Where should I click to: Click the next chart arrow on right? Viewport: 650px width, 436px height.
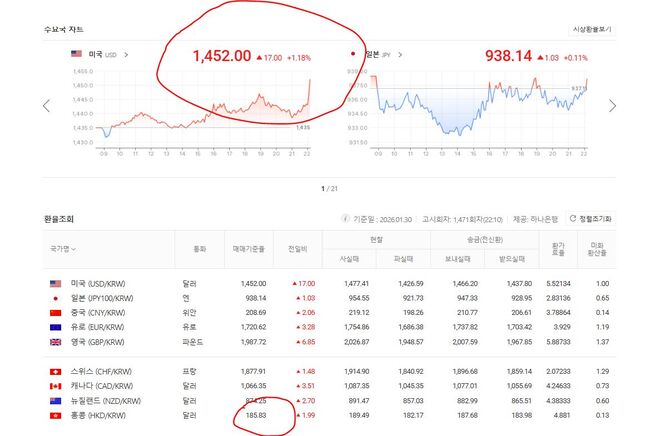[612, 106]
